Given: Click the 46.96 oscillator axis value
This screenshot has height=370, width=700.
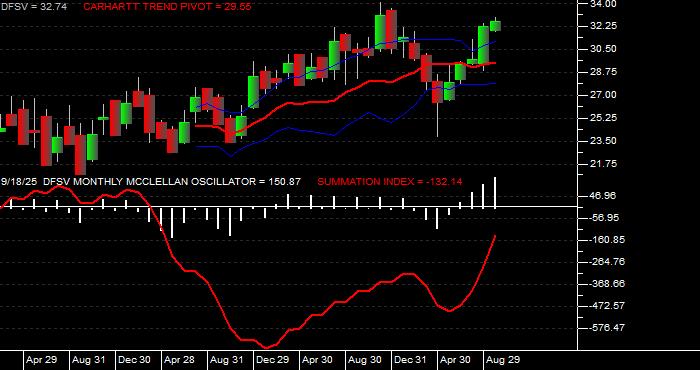Looking at the screenshot, I should point(603,195).
